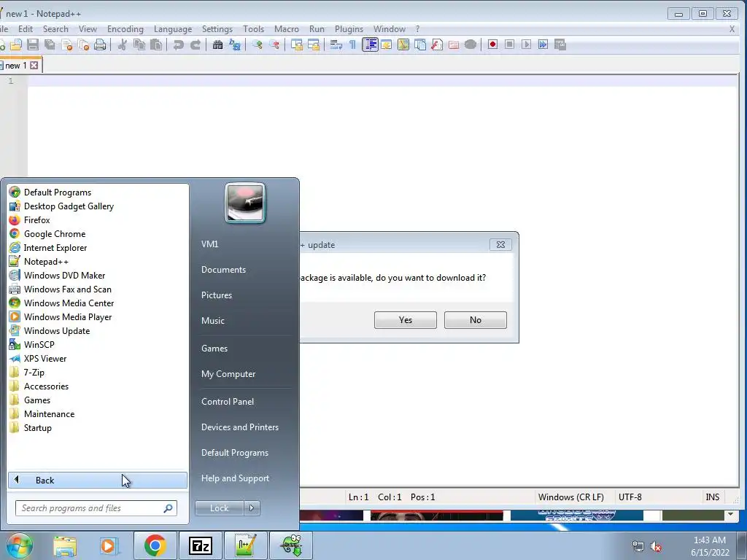Open Find with the binoculars icon
The image size is (747, 560).
tap(217, 44)
